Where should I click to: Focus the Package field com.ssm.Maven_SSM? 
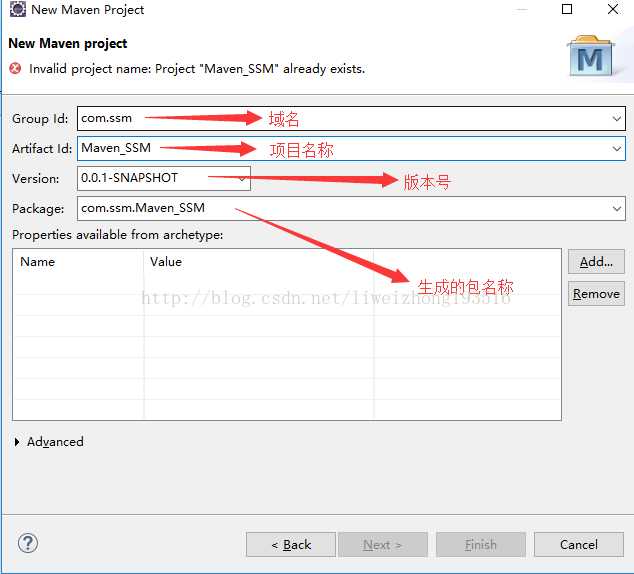[351, 209]
